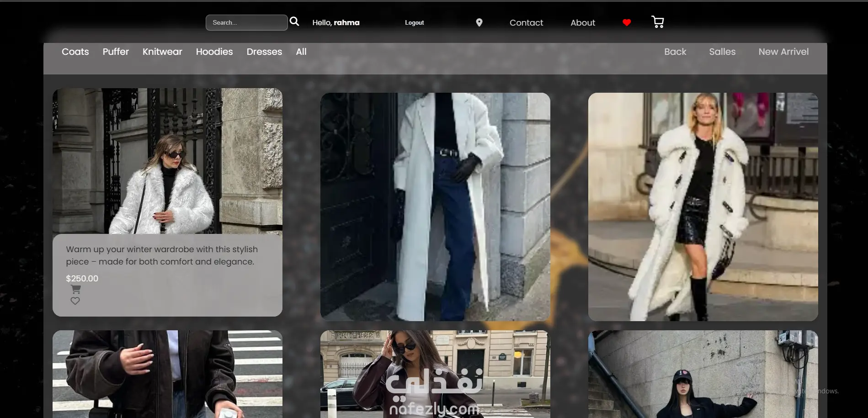
Task: Click the 'Hello, rahma' greeting
Action: click(x=336, y=22)
